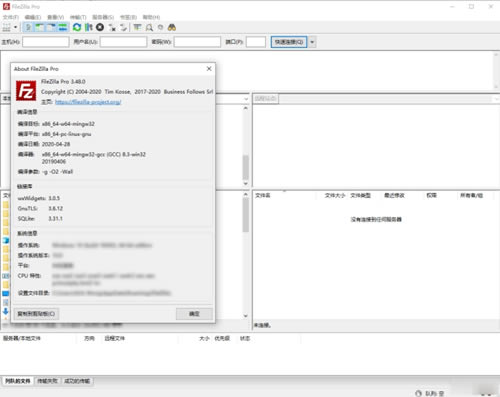The image size is (500, 397).
Task: Click up arrow of local file list scrollbar
Action: [x=246, y=194]
